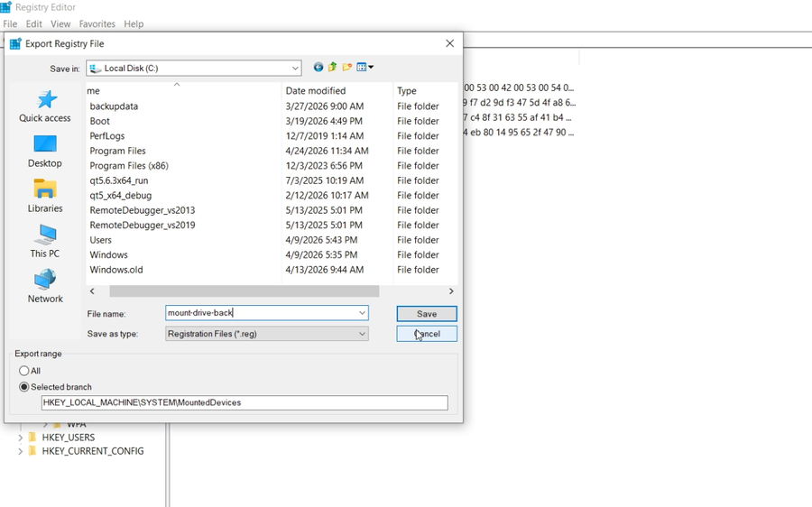Screen dimensions: 812x507
Task: Select the qt5.6.3x64_run folder
Action: click(x=118, y=180)
